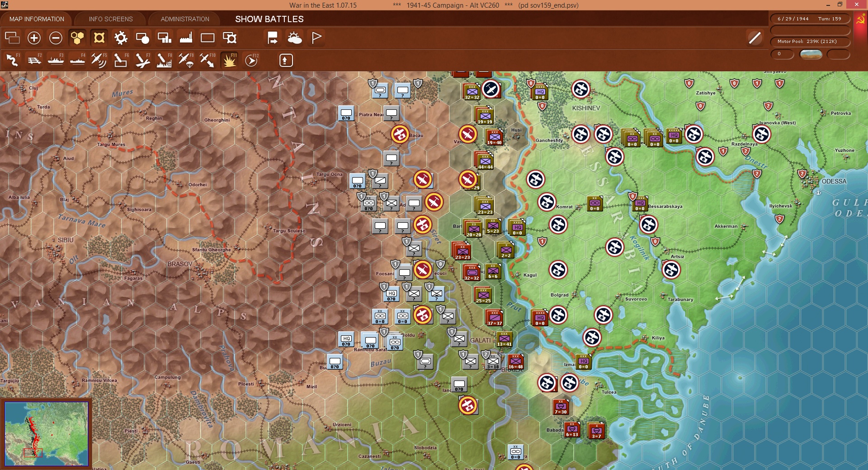Click the box showing 0 below Motor Pool
868x470 pixels.
(x=782, y=54)
